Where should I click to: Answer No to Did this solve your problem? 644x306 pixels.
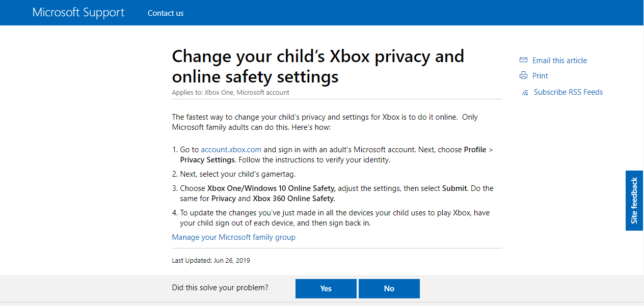pyautogui.click(x=389, y=289)
